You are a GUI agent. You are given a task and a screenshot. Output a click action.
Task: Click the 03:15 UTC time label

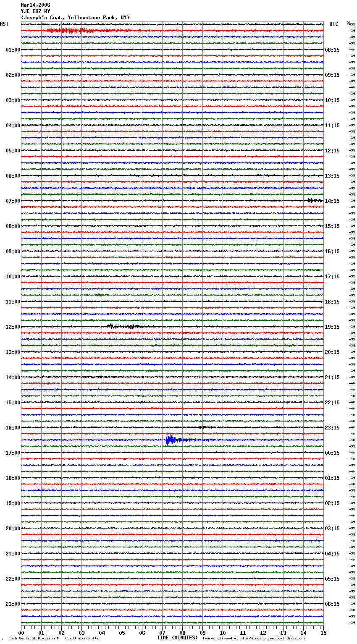[332, 529]
